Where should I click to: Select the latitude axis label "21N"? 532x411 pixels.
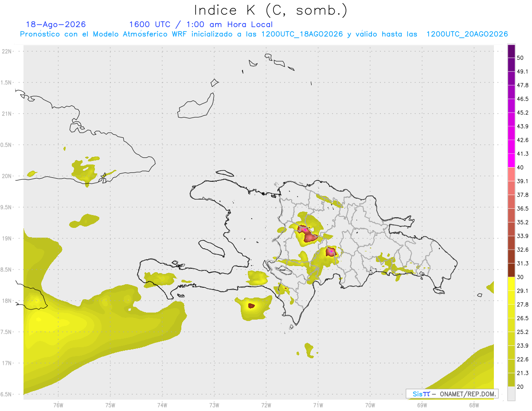point(8,114)
